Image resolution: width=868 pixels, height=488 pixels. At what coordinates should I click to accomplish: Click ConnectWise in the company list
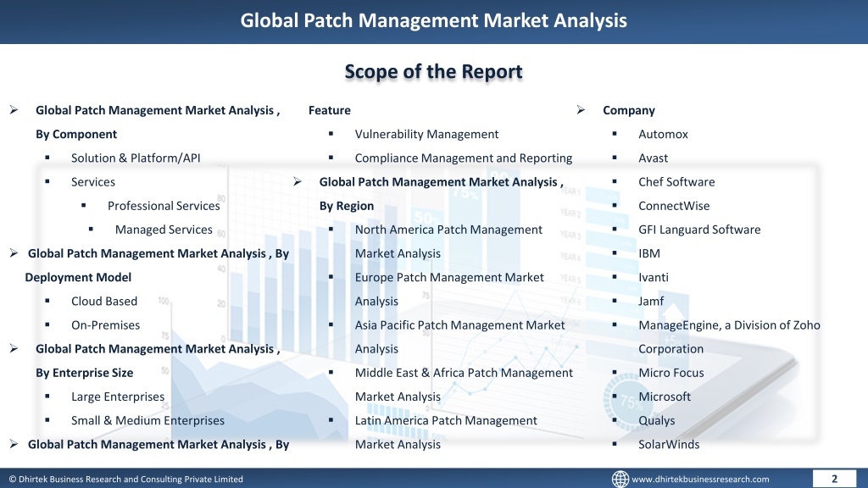pyautogui.click(x=674, y=205)
